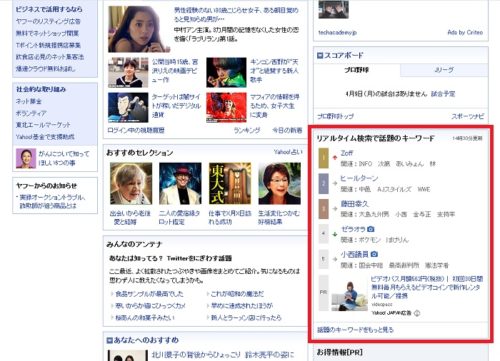Image resolution: width=500 pixels, height=361 pixels.
Task: Open the スポーツナビ link
Action: pos(467,116)
